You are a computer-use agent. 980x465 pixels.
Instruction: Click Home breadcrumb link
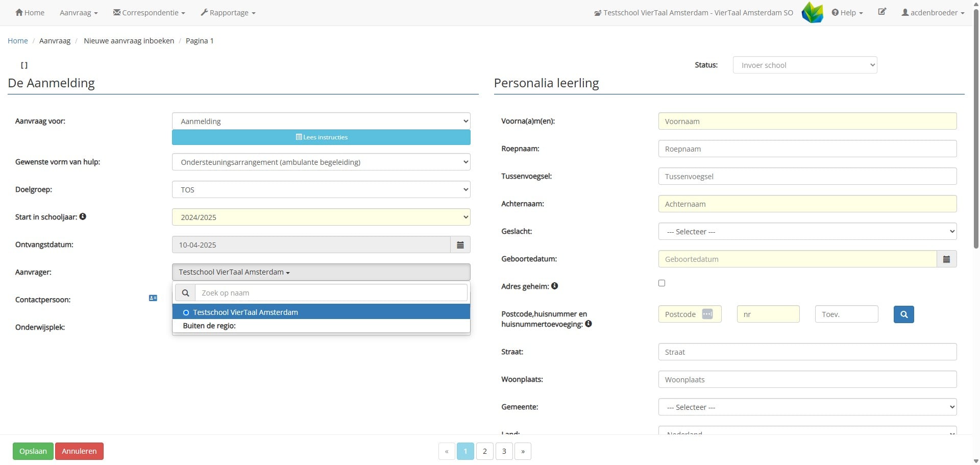coord(18,41)
